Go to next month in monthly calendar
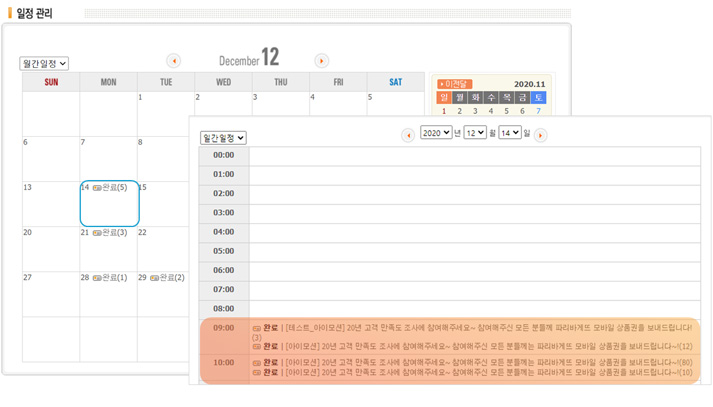The height and width of the screenshot is (407, 713). coord(321,61)
